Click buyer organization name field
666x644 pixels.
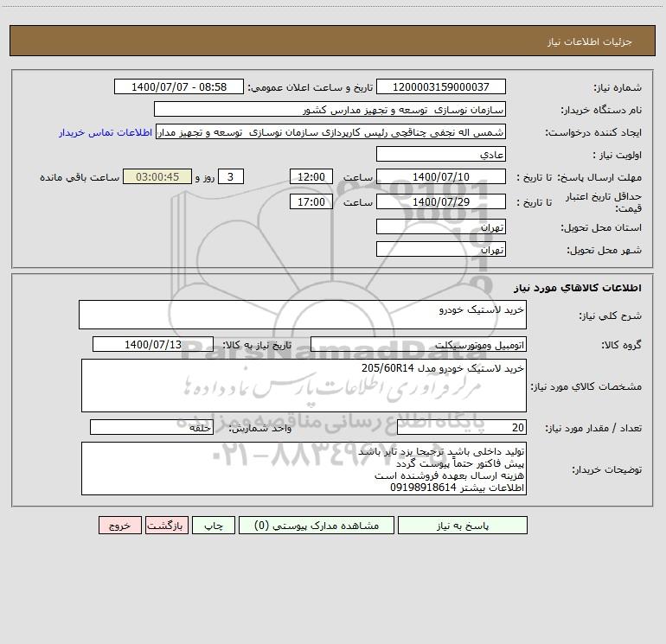tap(330, 109)
